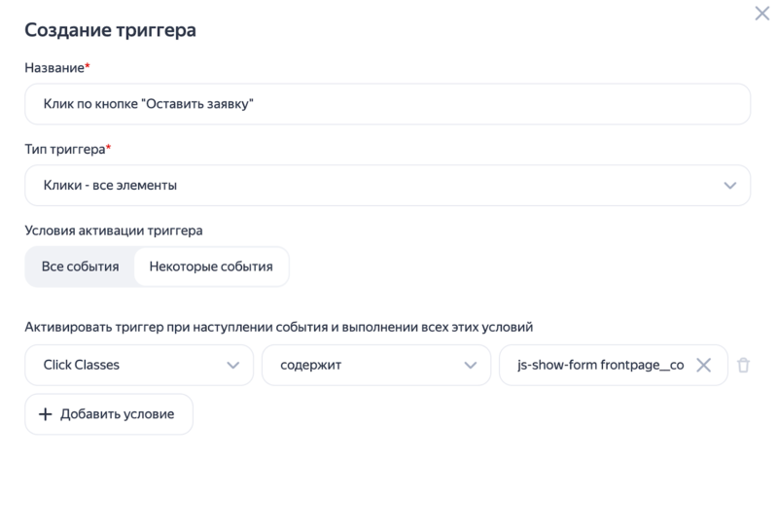Click the chevron arrow beside Click Classes
Viewport: 778px width, 532px height.
[x=233, y=366]
